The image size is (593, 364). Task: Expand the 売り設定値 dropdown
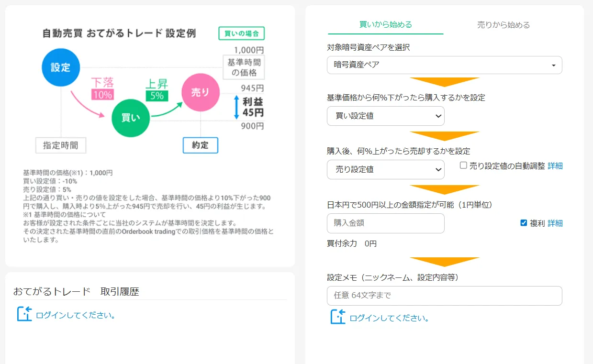(x=385, y=169)
